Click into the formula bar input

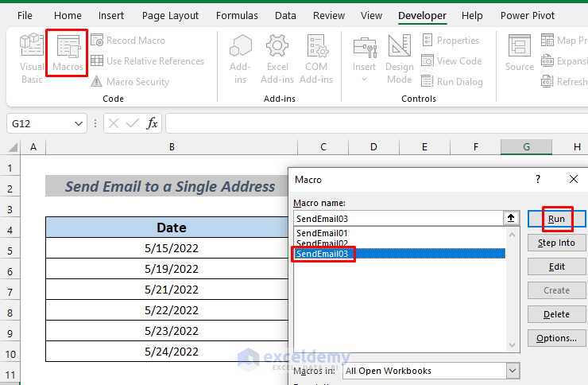point(377,123)
